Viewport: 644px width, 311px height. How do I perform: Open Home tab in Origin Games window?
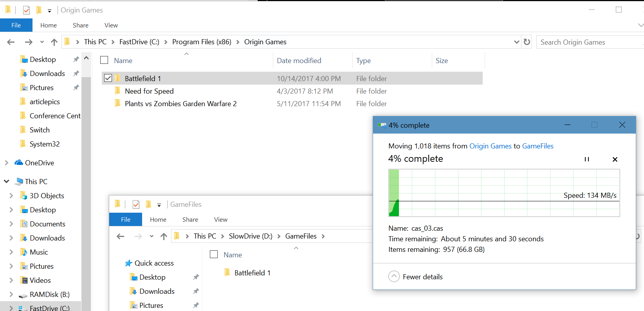pyautogui.click(x=49, y=25)
